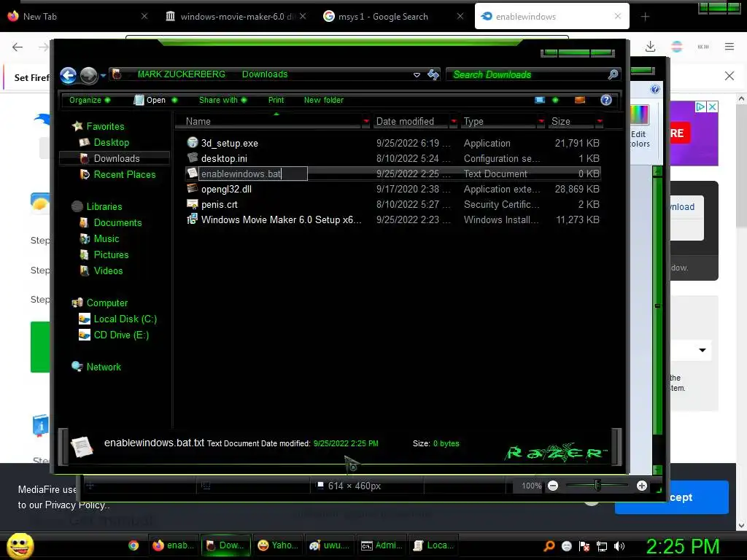Select Computer in the navigation pane
The height and width of the screenshot is (560, 747).
[107, 303]
